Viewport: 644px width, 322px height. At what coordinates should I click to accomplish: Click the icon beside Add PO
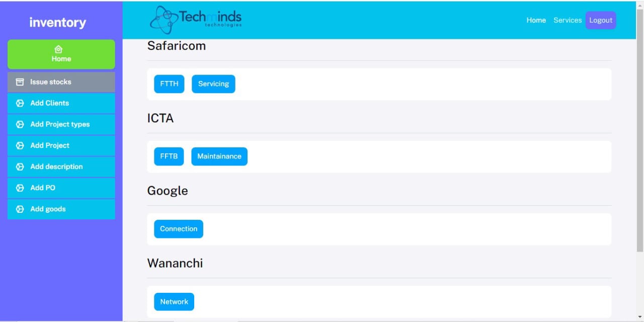(x=20, y=188)
